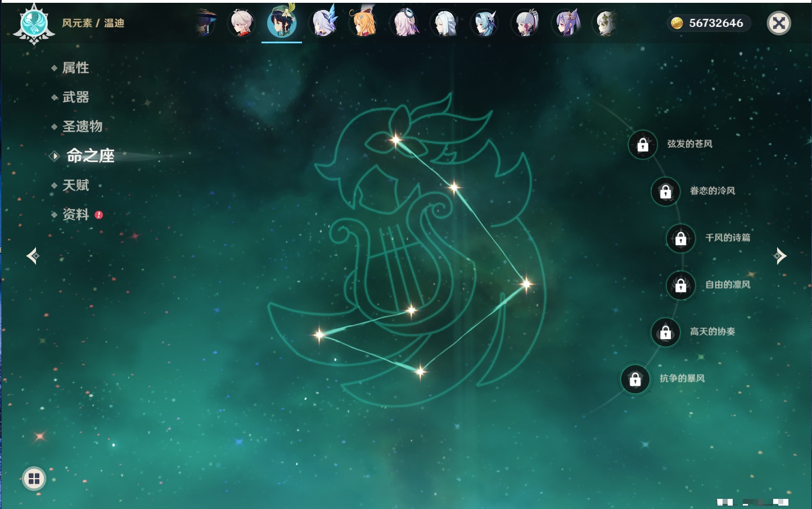The width and height of the screenshot is (812, 509).
Task: Open the lock icon for 高天的协奏
Action: point(666,332)
